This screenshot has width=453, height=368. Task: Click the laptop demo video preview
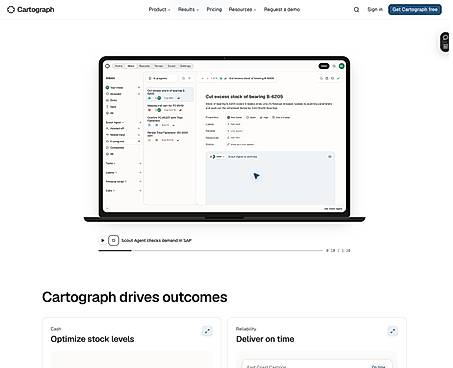pyautogui.click(x=224, y=136)
